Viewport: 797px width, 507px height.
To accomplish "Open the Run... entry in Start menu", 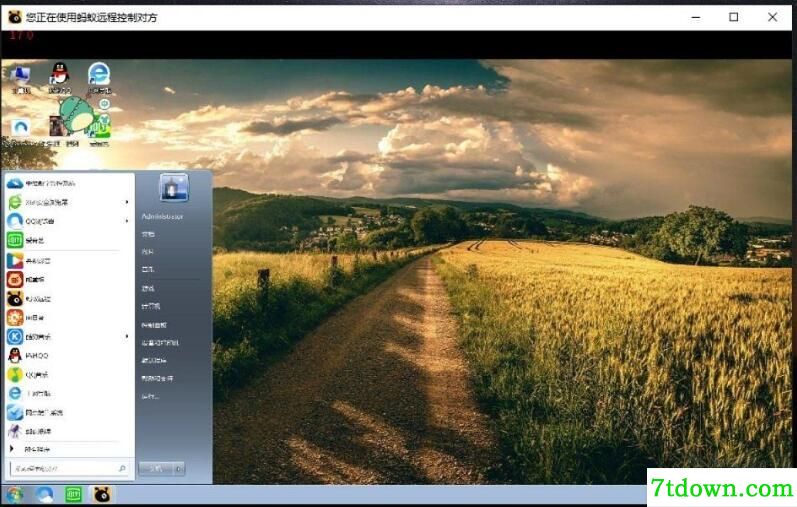I will [x=150, y=397].
